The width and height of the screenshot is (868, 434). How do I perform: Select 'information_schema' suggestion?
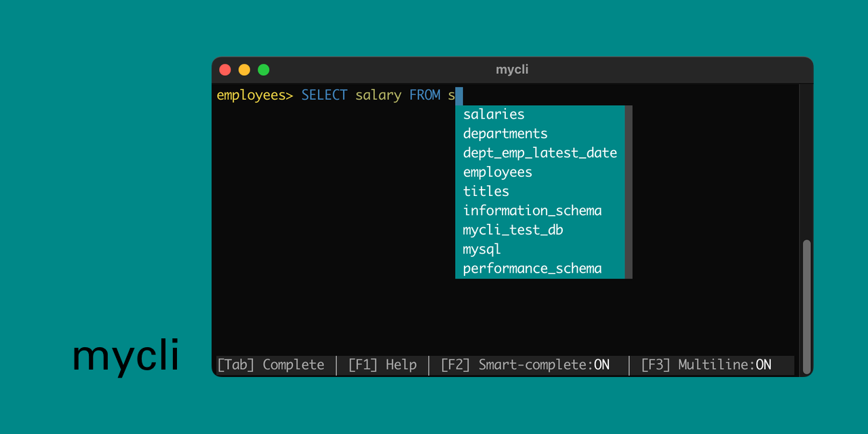tap(540, 211)
